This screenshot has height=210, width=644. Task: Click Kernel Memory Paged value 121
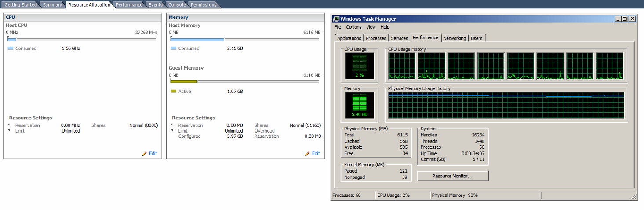(404, 171)
